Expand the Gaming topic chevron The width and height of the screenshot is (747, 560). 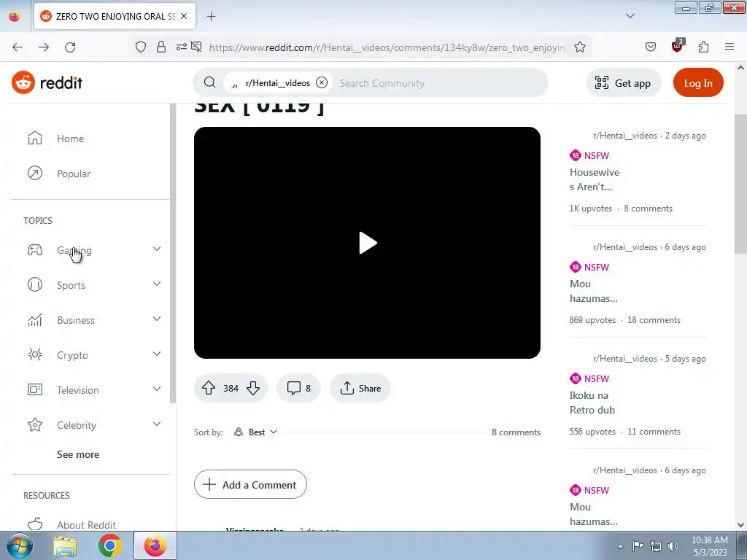click(x=157, y=249)
